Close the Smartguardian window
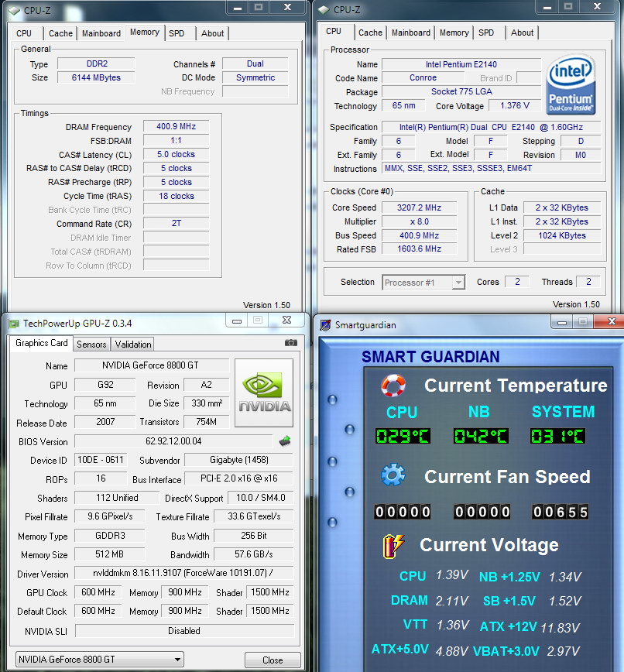The height and width of the screenshot is (672, 624). click(x=607, y=321)
